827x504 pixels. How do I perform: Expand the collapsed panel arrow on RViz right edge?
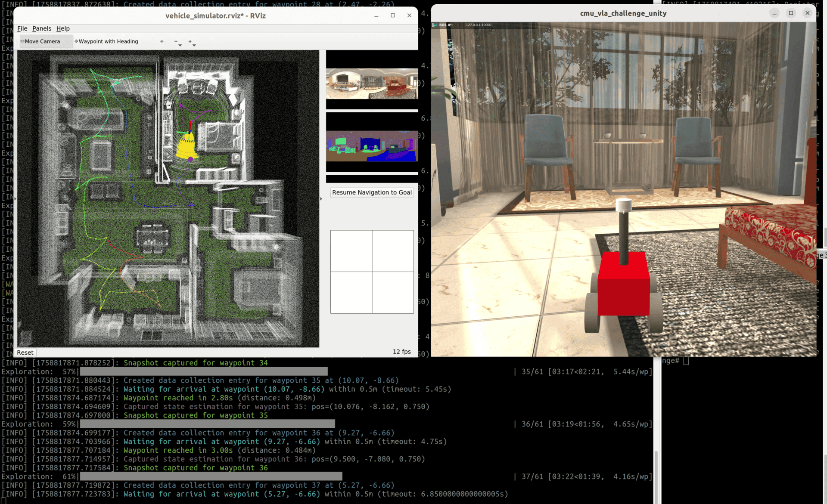(321, 199)
